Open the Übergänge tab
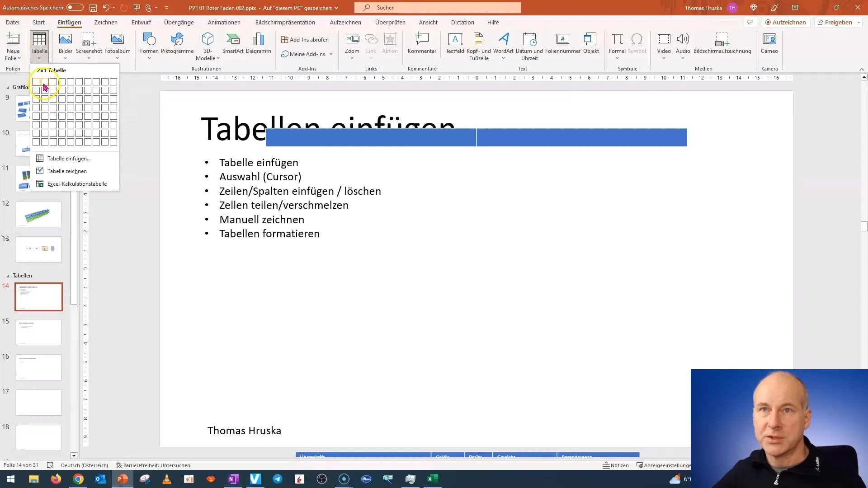This screenshot has width=868, height=488. point(179,22)
